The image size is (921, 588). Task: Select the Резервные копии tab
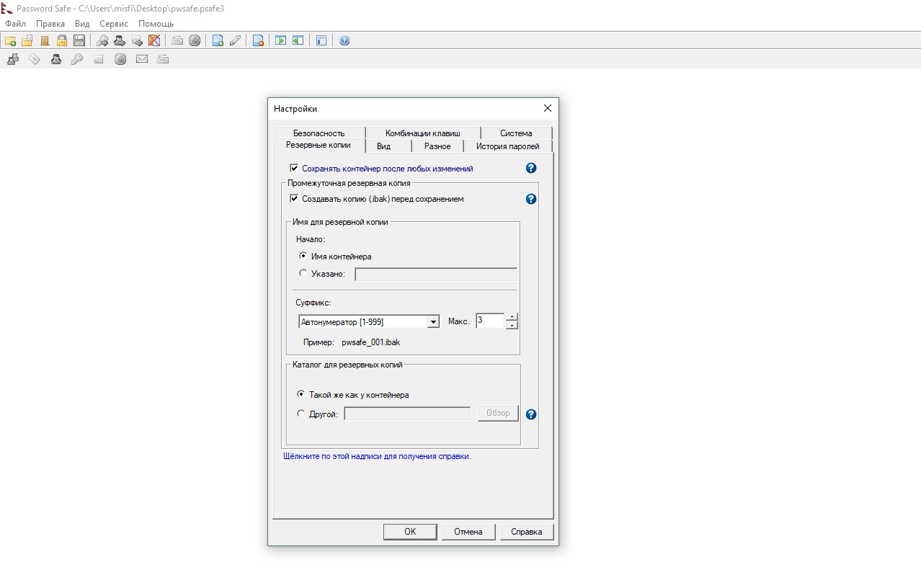click(x=319, y=145)
